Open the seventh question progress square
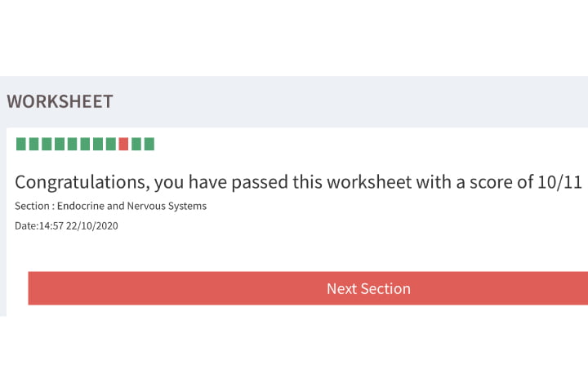Image resolution: width=588 pixels, height=392 pixels. click(98, 145)
